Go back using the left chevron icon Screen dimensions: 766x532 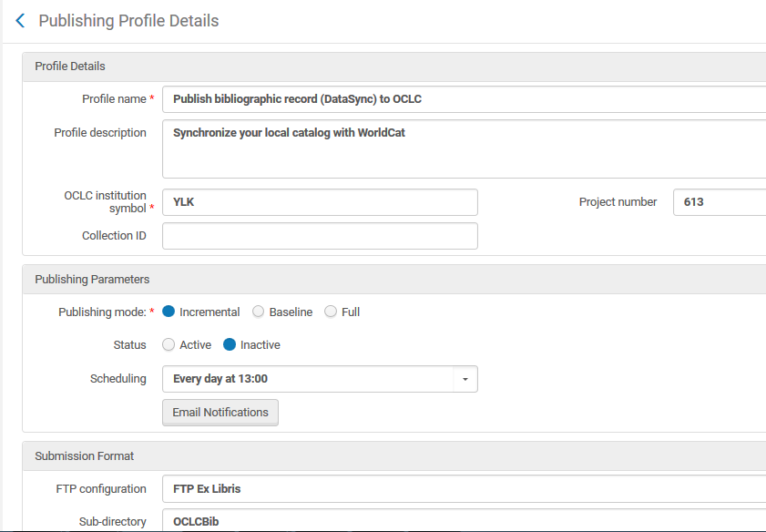pos(20,21)
